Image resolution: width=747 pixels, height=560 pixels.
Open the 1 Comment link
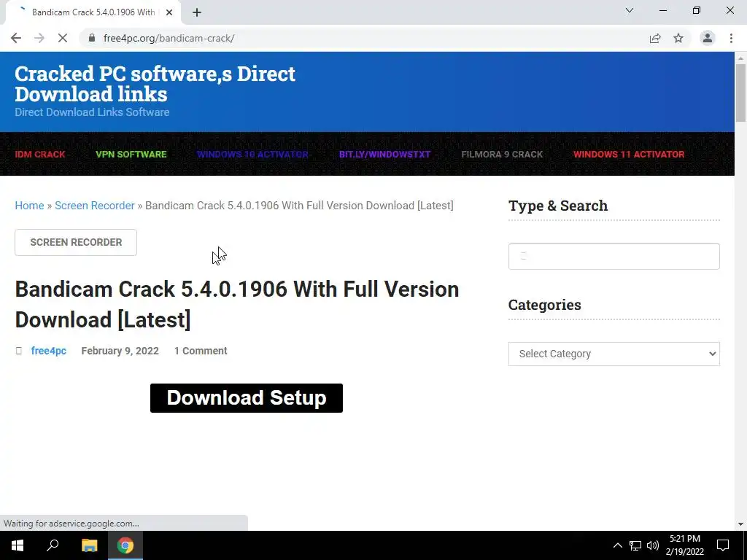[x=201, y=351]
